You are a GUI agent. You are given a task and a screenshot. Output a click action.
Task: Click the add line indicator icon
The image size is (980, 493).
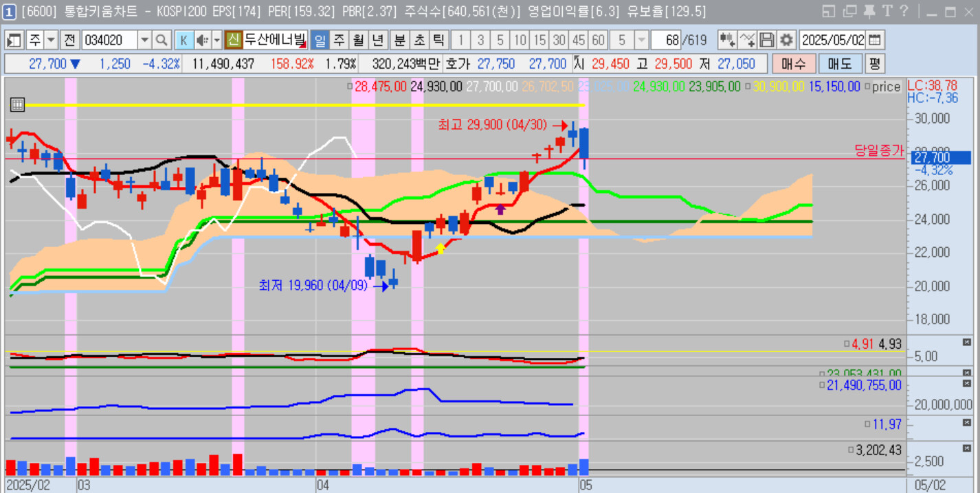click(x=748, y=40)
